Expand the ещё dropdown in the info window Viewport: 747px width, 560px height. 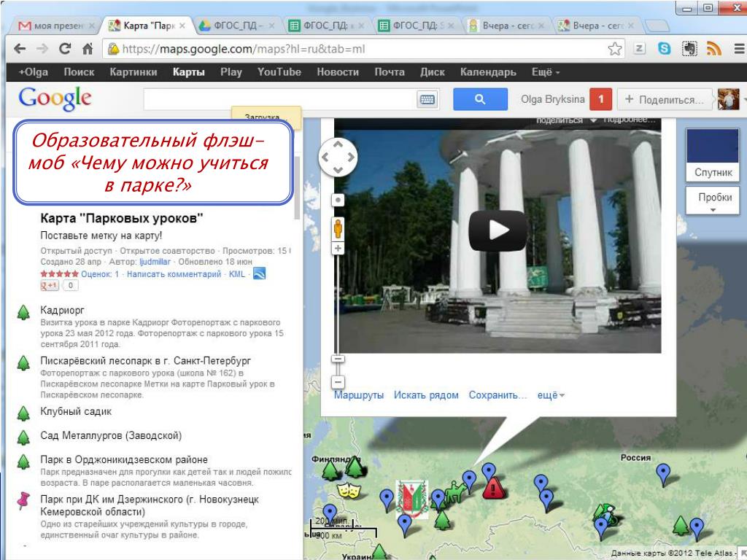tap(551, 395)
